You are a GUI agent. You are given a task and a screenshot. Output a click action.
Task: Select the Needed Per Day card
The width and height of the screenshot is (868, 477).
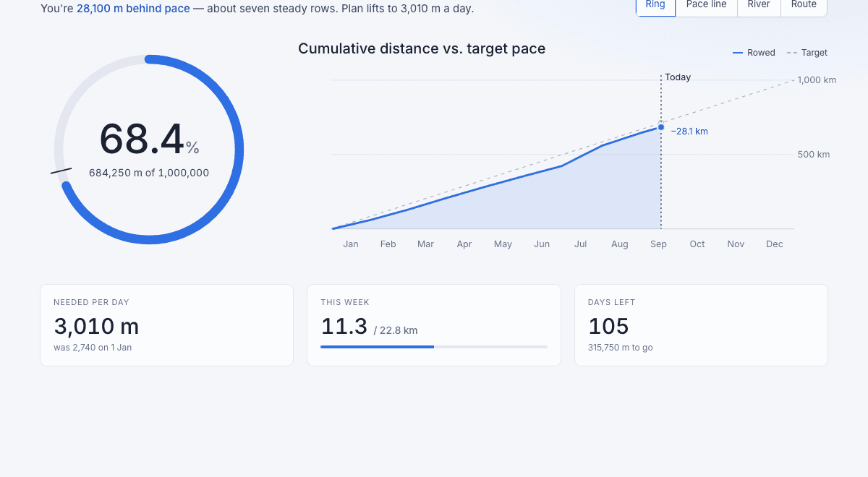pos(166,325)
